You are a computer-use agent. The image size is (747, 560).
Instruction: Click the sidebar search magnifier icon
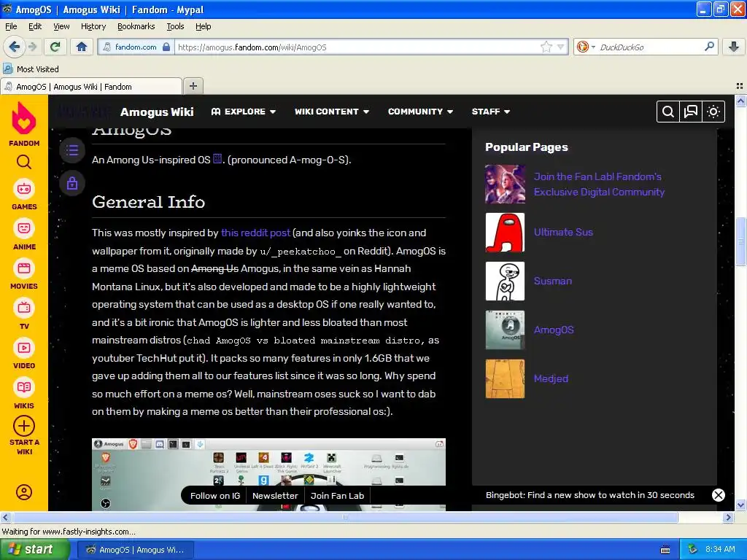coord(24,163)
